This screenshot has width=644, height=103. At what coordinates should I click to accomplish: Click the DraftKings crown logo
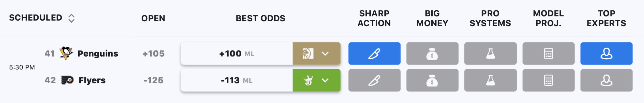pos(308,80)
